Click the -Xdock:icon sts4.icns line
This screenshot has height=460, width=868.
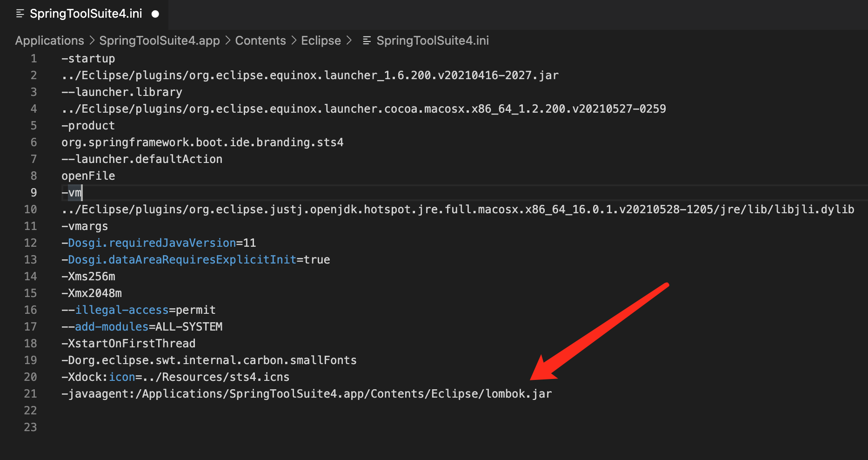coord(175,377)
